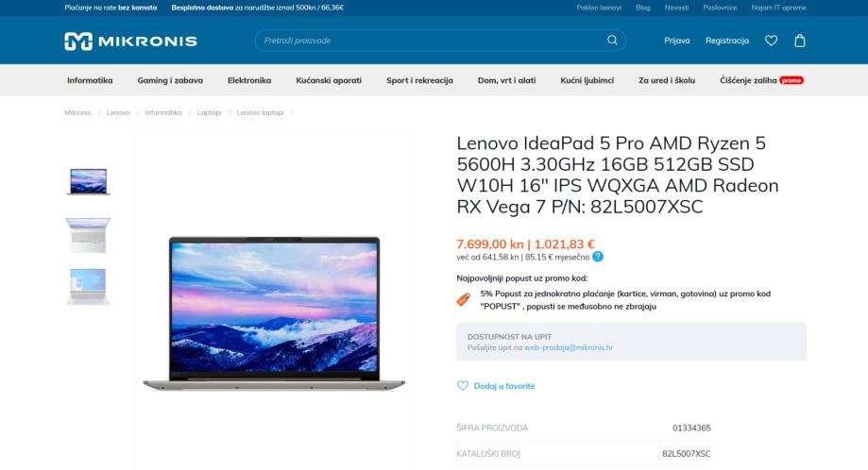Click the Registracija link

(x=727, y=41)
